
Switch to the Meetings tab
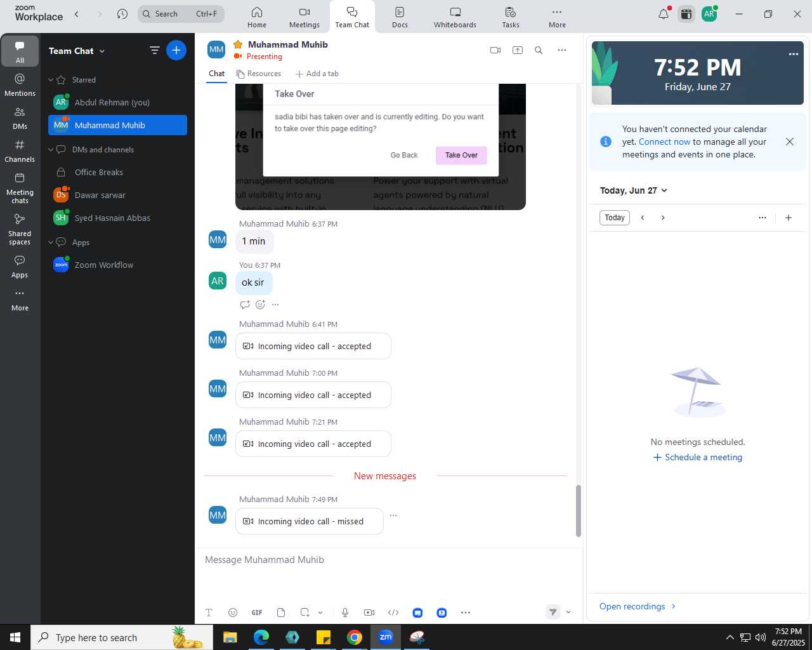[x=304, y=17]
